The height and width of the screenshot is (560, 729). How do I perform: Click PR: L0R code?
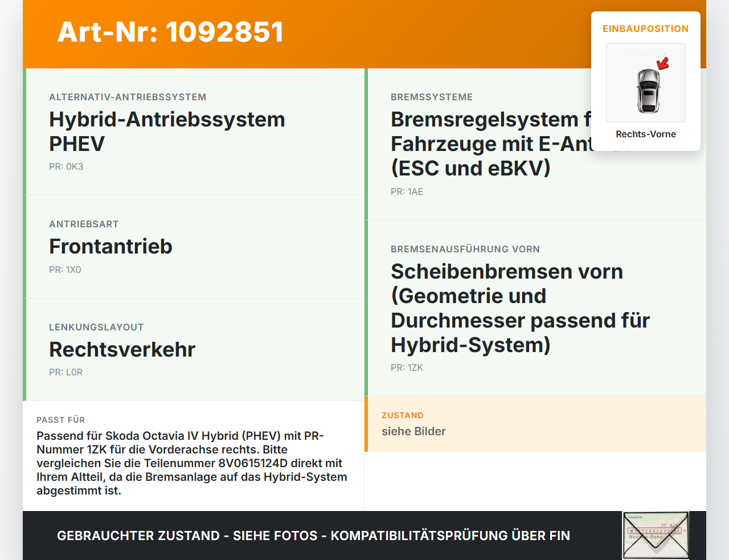coord(65,372)
